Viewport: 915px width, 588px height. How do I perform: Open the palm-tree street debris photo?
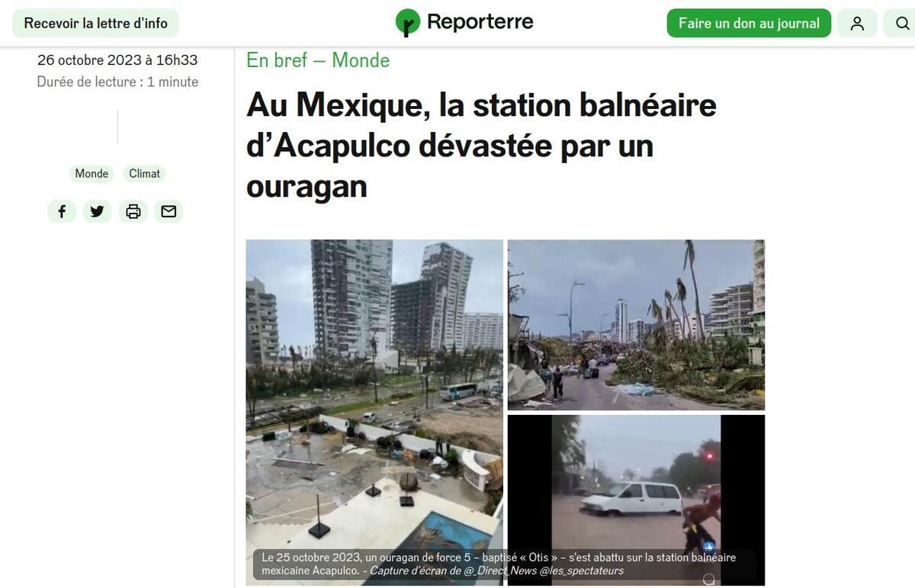tap(636, 325)
